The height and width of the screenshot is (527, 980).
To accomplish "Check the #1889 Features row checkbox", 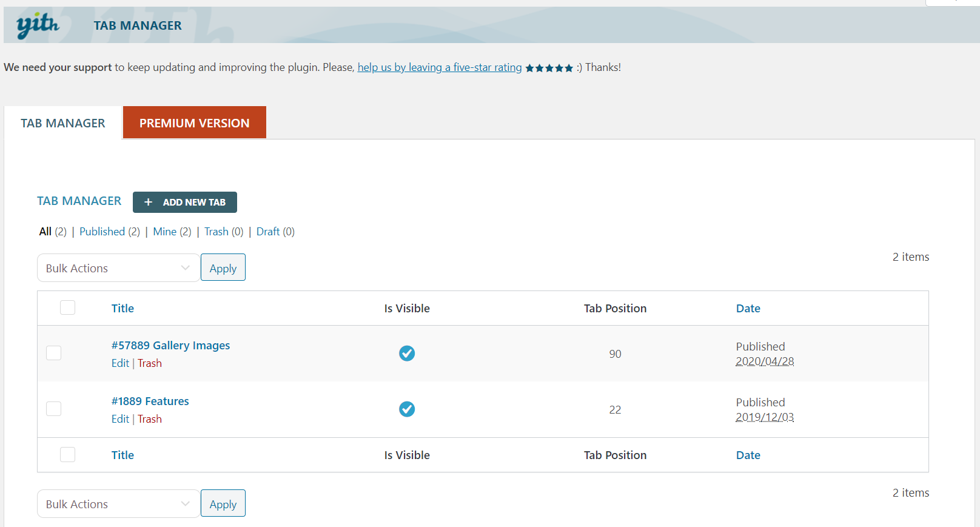I will coord(54,409).
